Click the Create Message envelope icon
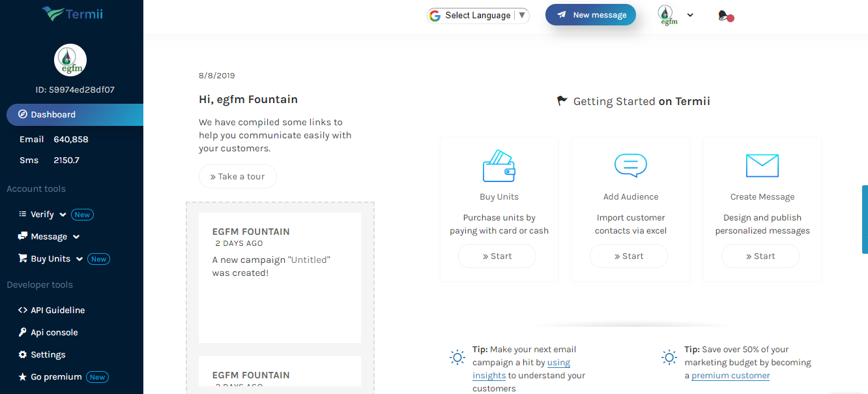Image resolution: width=868 pixels, height=394 pixels. point(762,166)
